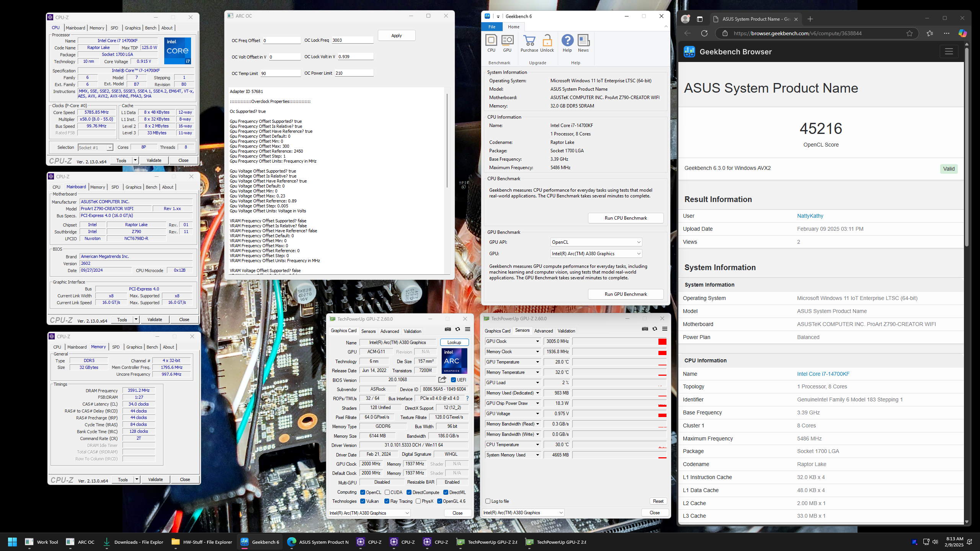The height and width of the screenshot is (551, 980).
Task: Click the CPU benchmark icon in Geekbench ribbon
Action: [491, 43]
